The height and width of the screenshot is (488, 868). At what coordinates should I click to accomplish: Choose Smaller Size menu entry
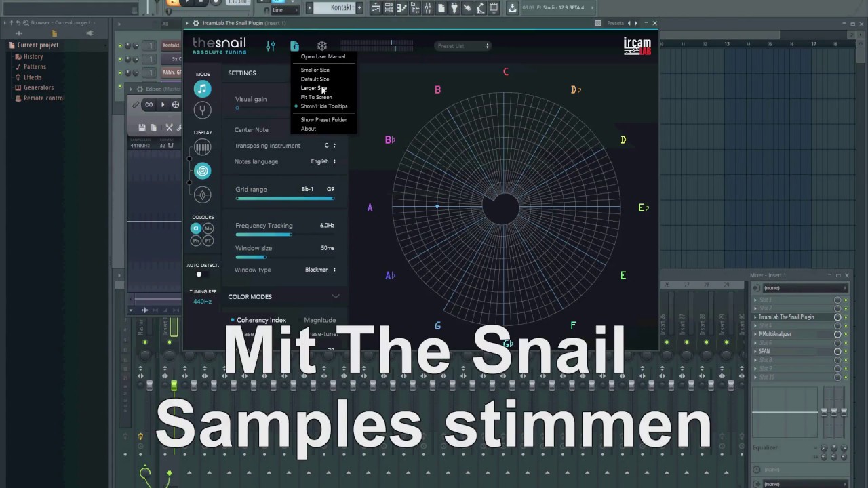click(315, 70)
